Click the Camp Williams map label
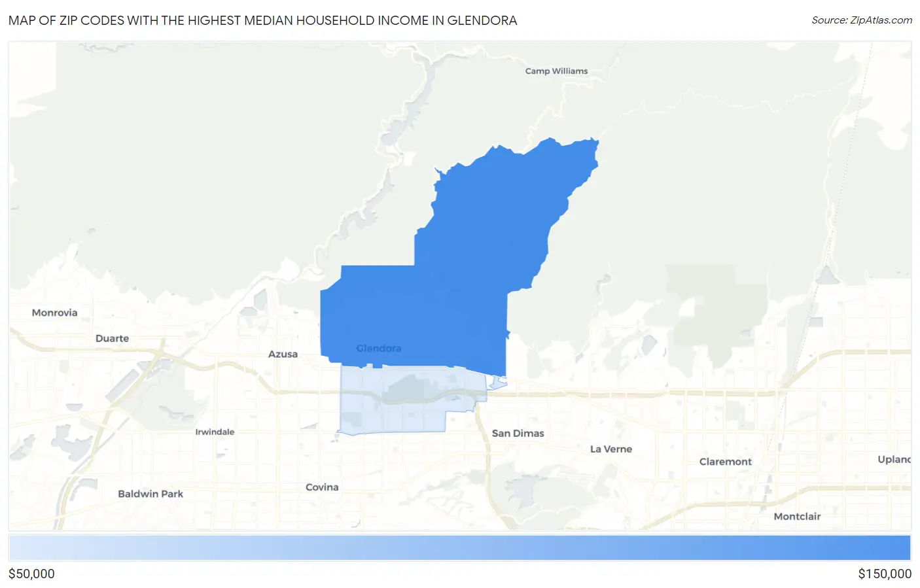The height and width of the screenshot is (588, 920). click(x=556, y=71)
